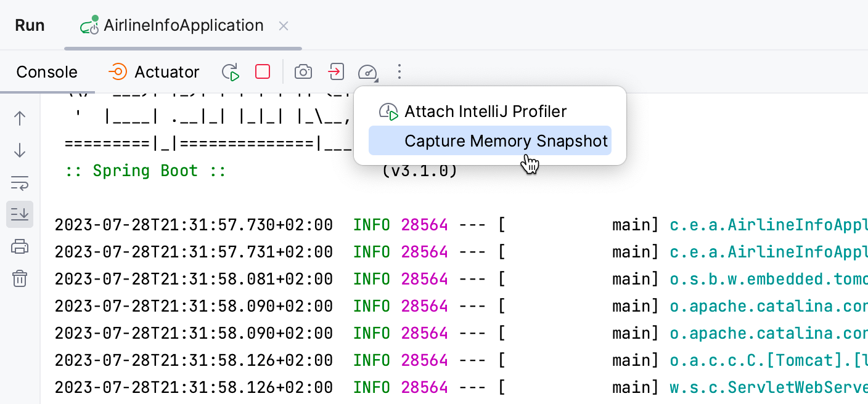Click the profiler gauge icon in the toolbar

367,72
